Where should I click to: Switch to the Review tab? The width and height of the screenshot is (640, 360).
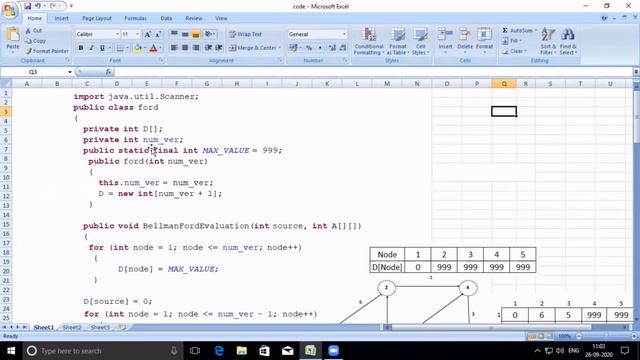(193, 18)
